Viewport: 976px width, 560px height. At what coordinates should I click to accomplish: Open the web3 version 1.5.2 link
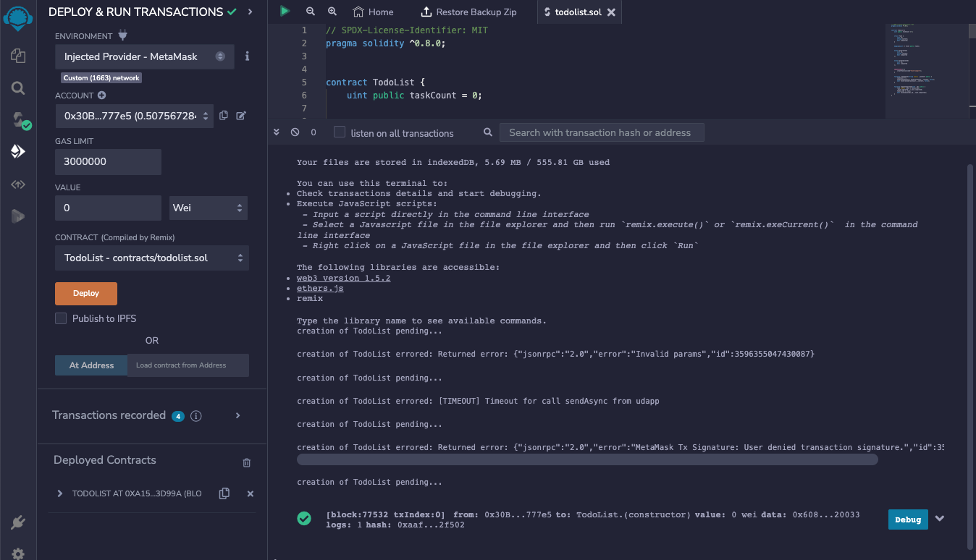[343, 278]
